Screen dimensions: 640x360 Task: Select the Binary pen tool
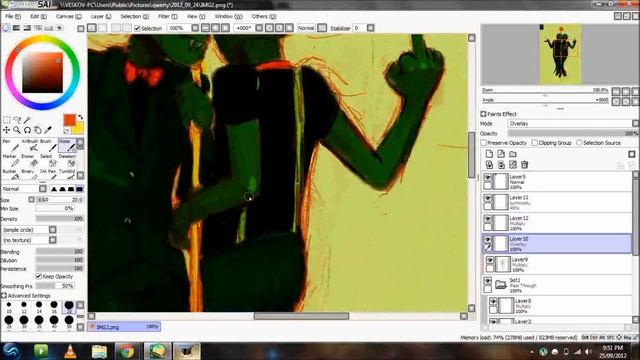click(x=29, y=175)
